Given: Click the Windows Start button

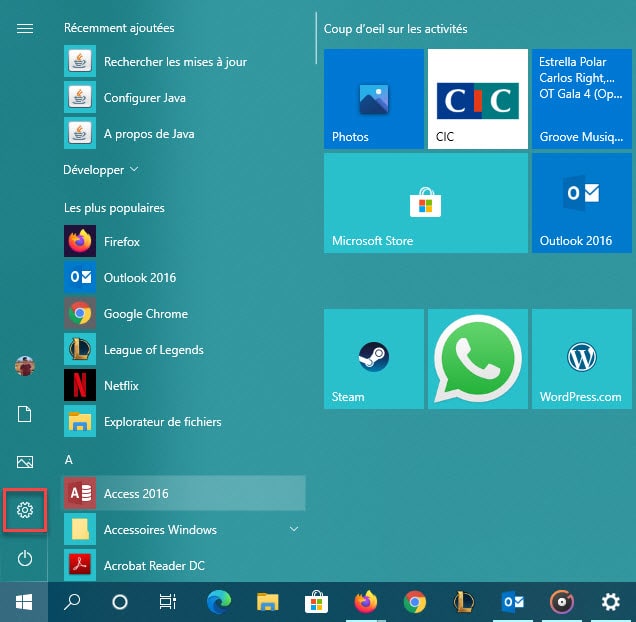Looking at the screenshot, I should coord(24,602).
